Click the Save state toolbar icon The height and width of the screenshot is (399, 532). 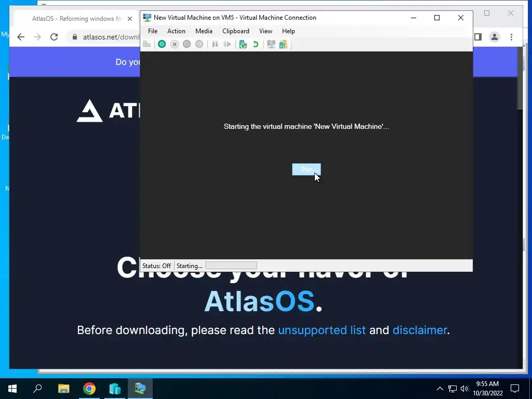(x=199, y=44)
